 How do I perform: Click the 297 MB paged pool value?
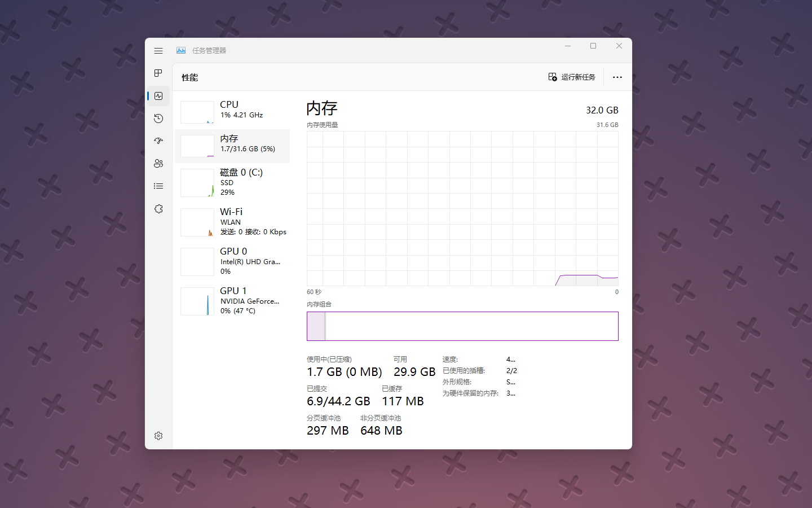[328, 431]
